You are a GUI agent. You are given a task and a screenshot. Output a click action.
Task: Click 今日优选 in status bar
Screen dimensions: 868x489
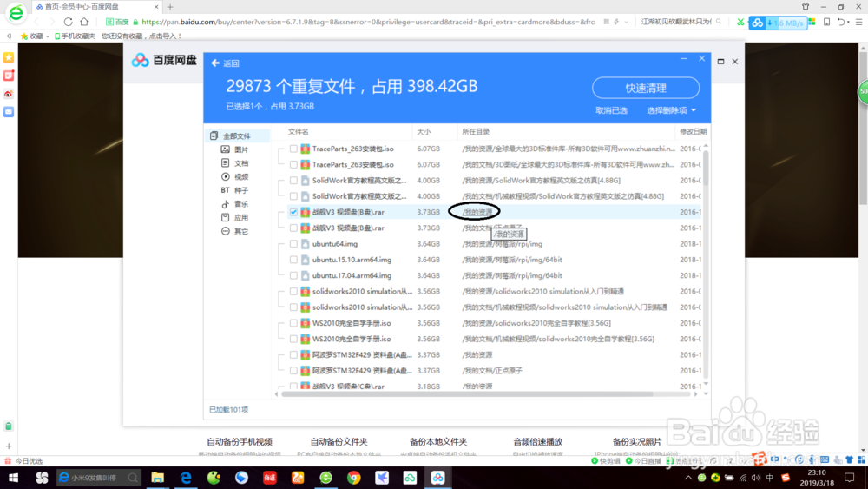[x=24, y=460]
